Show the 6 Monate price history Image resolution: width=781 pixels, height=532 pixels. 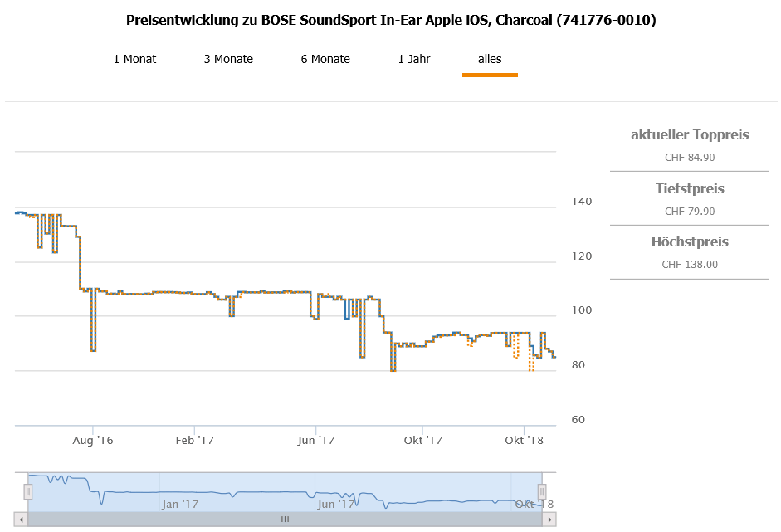tap(325, 59)
